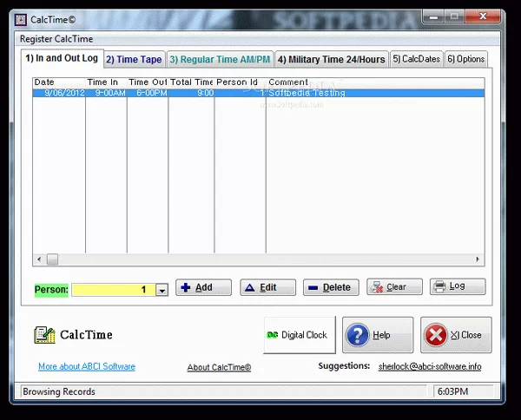Click the Help button label
The height and width of the screenshot is (420, 521).
381,335
